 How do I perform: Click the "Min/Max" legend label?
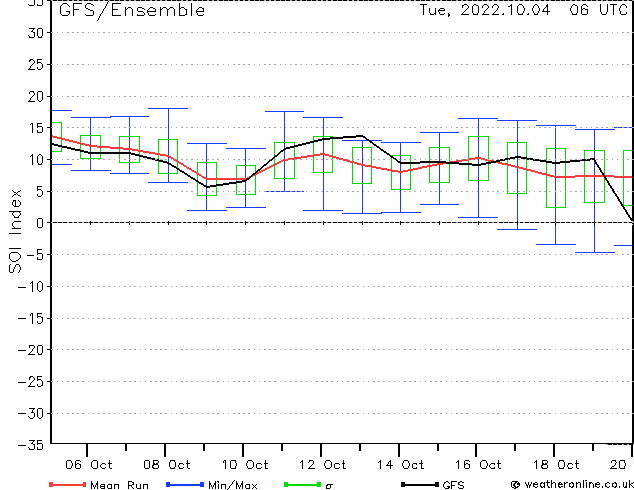click(x=232, y=485)
